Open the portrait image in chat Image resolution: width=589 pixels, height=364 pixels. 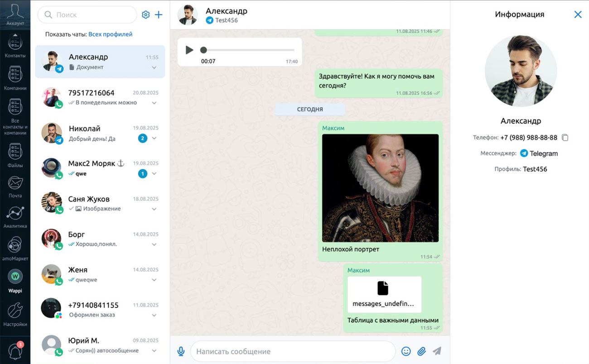[x=380, y=188]
